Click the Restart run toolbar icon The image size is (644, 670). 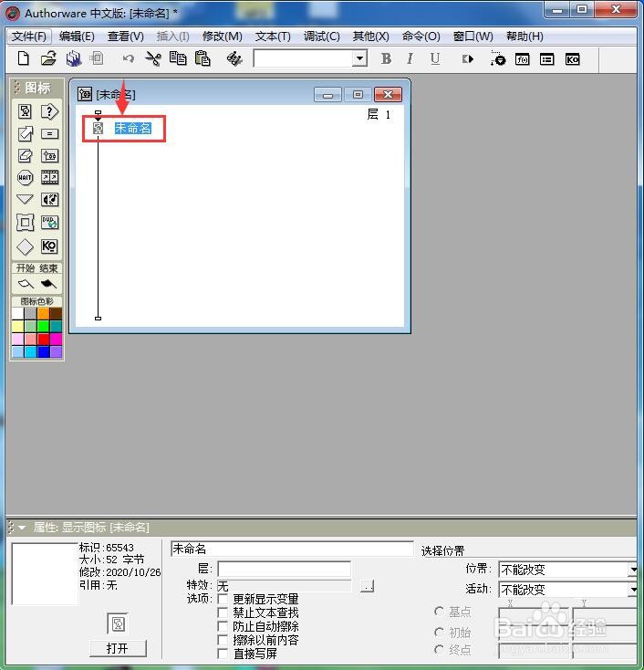(x=468, y=59)
